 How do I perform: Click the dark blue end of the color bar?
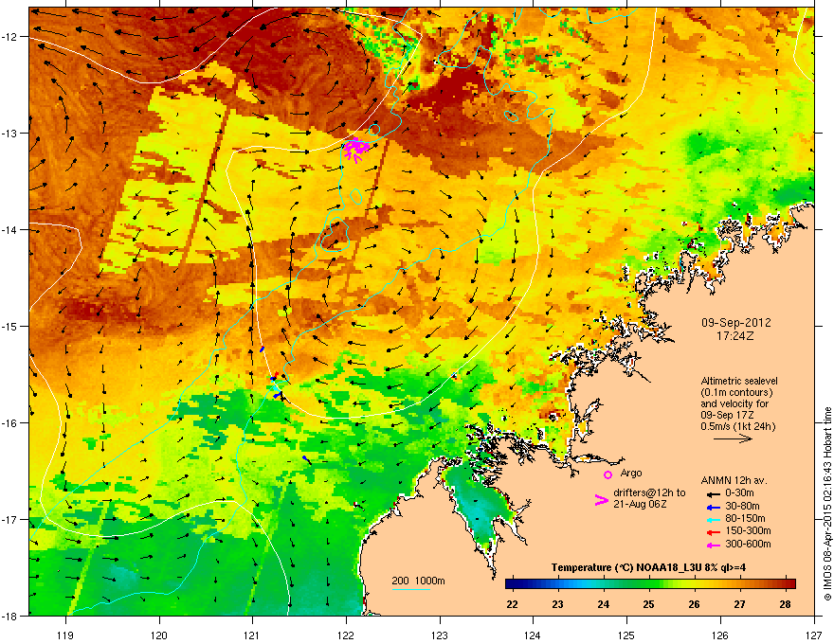(511, 583)
